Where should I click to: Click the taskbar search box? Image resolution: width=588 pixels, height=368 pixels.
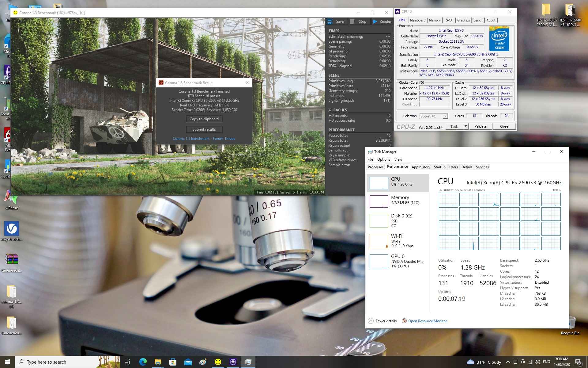point(67,362)
